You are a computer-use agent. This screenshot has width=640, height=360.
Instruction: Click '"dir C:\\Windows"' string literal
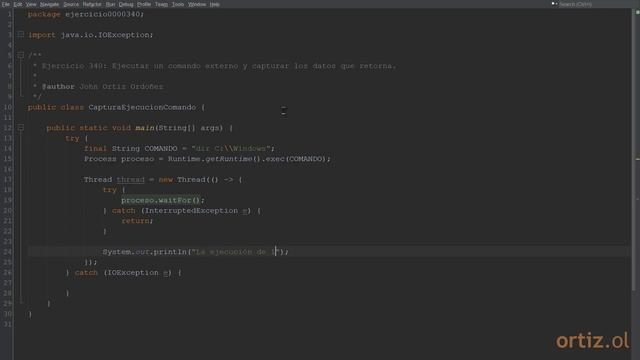click(x=231, y=149)
